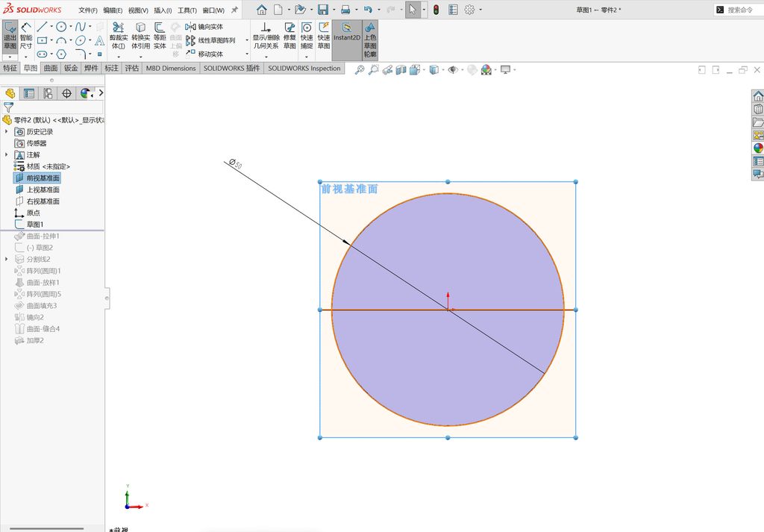This screenshot has width=764, height=532.
Task: Toggle the Select arrow cursor tool
Action: pos(413,10)
